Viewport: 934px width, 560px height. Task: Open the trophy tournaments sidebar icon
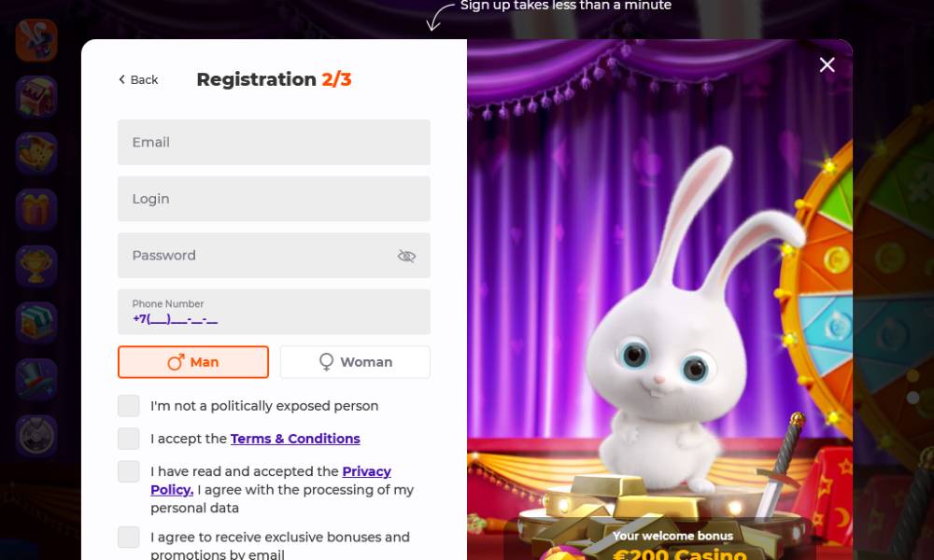(x=36, y=266)
